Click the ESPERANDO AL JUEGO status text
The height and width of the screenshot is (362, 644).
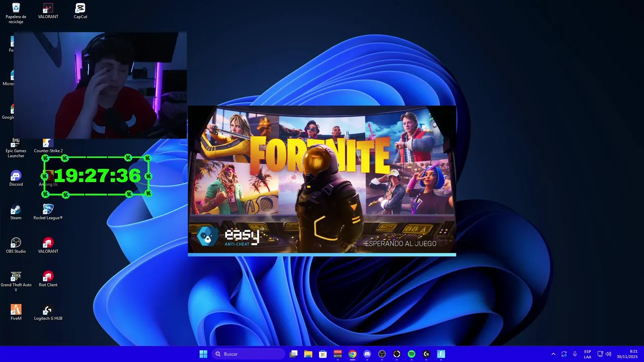(x=400, y=243)
